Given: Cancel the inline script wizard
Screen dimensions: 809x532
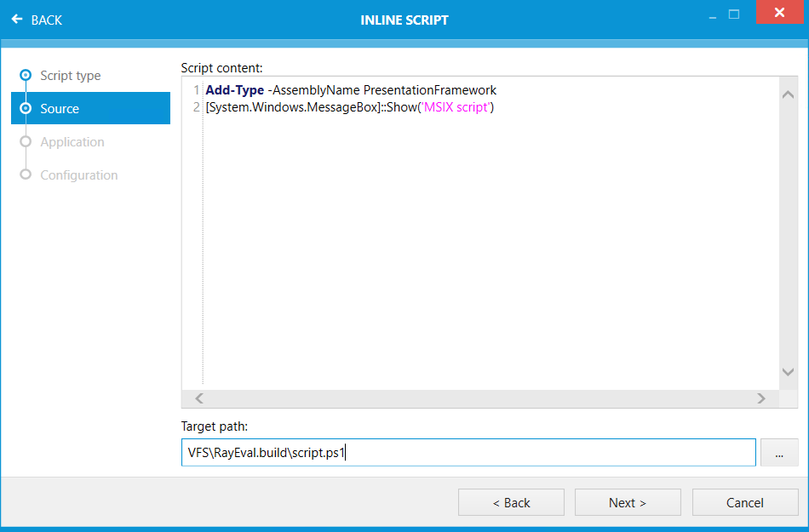Looking at the screenshot, I should click(744, 502).
